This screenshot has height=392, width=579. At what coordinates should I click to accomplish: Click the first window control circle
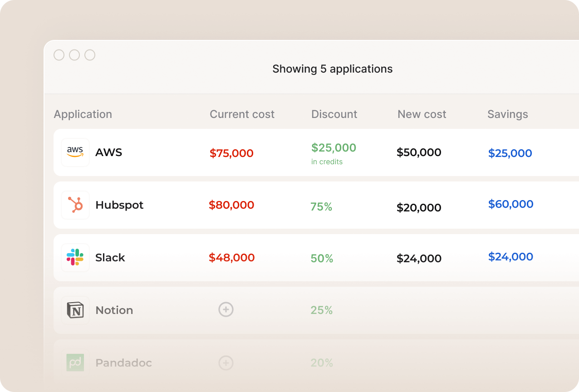point(59,55)
